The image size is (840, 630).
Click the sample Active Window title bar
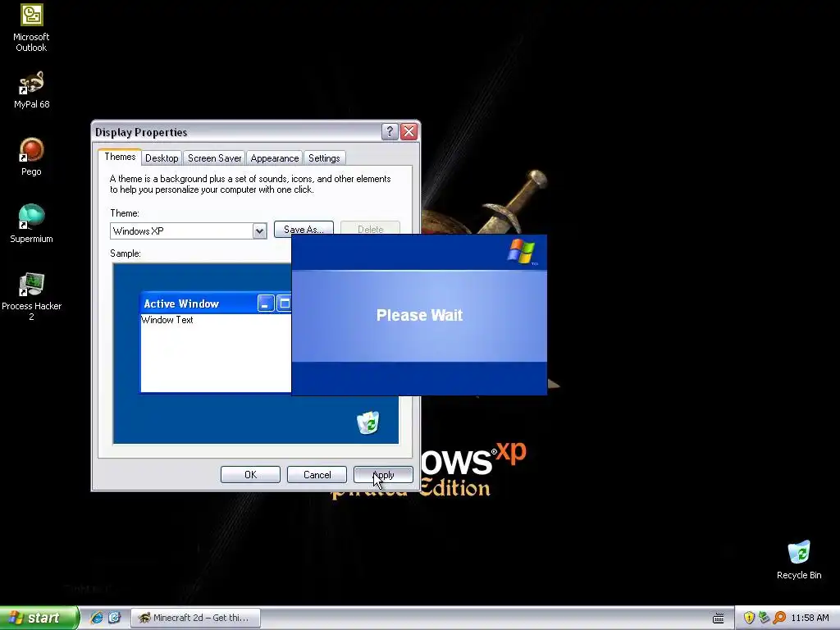pyautogui.click(x=216, y=304)
